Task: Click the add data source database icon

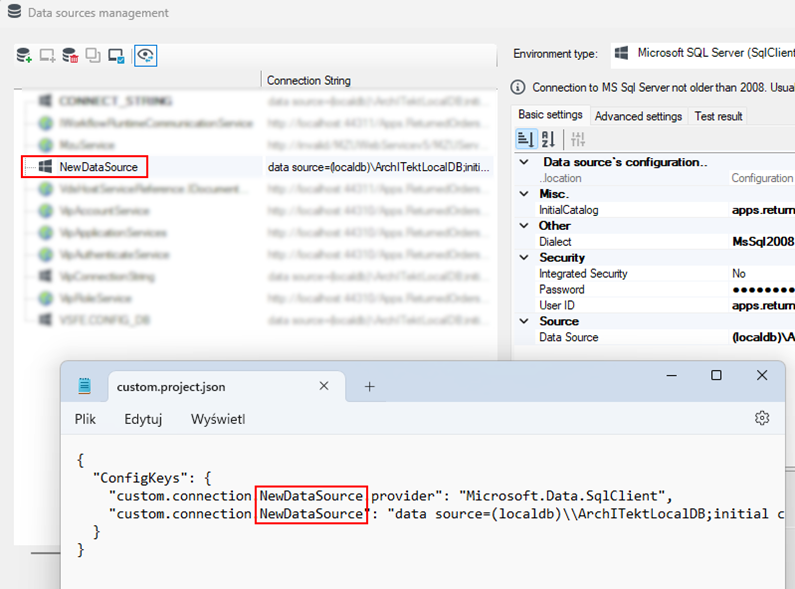Action: pyautogui.click(x=24, y=55)
